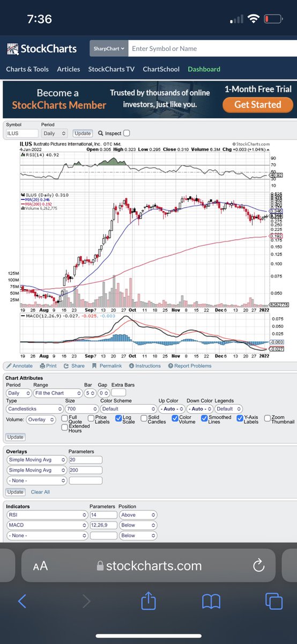Uncheck Color Volume checkbox
The width and height of the screenshot is (297, 644).
[x=175, y=418]
